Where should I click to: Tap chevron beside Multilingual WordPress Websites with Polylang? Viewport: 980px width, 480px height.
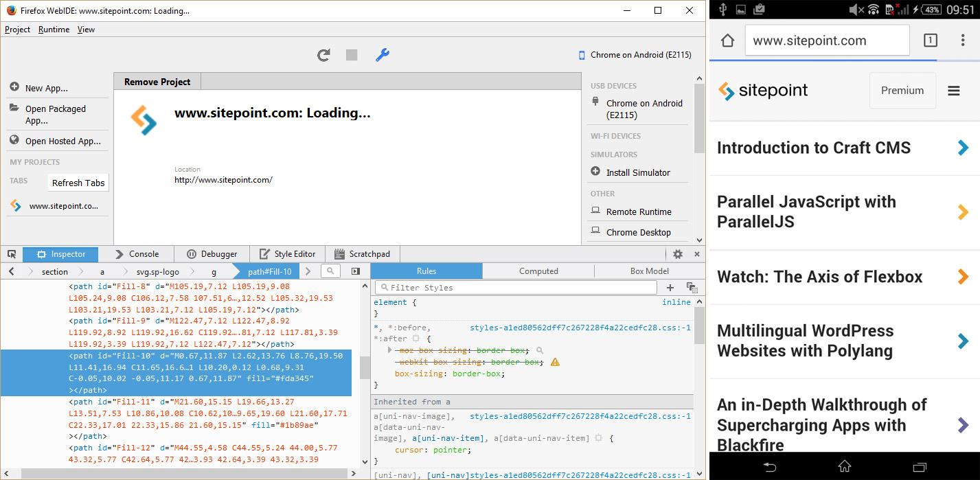pos(963,341)
